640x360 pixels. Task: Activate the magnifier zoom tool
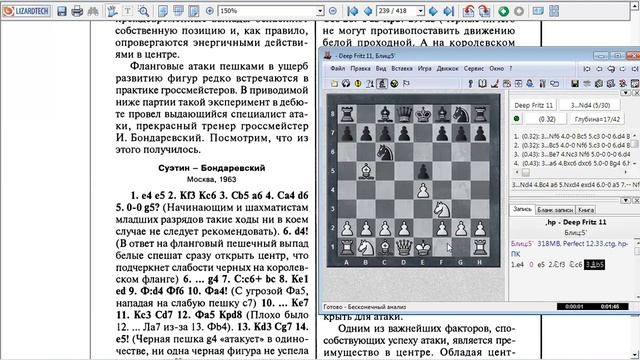pos(143,11)
